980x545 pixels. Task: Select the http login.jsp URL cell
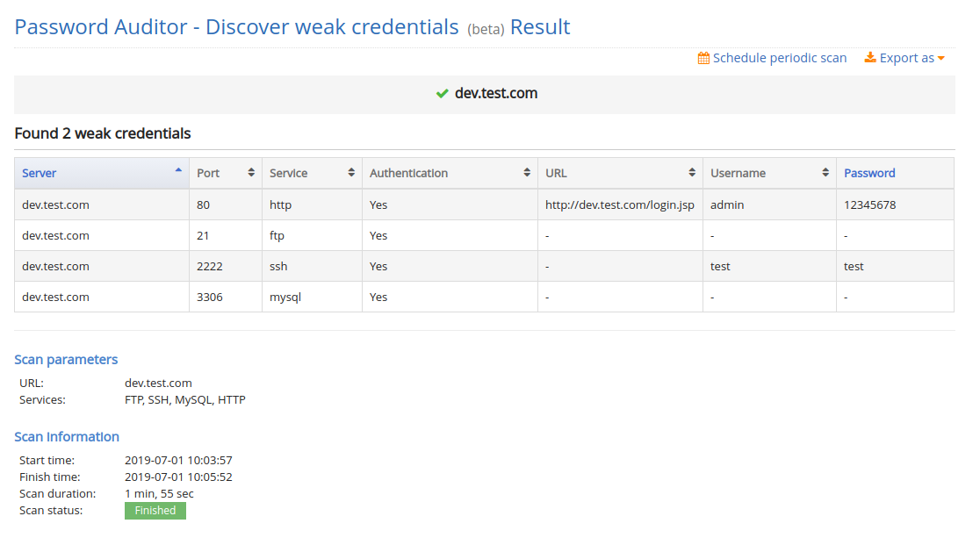(x=620, y=204)
